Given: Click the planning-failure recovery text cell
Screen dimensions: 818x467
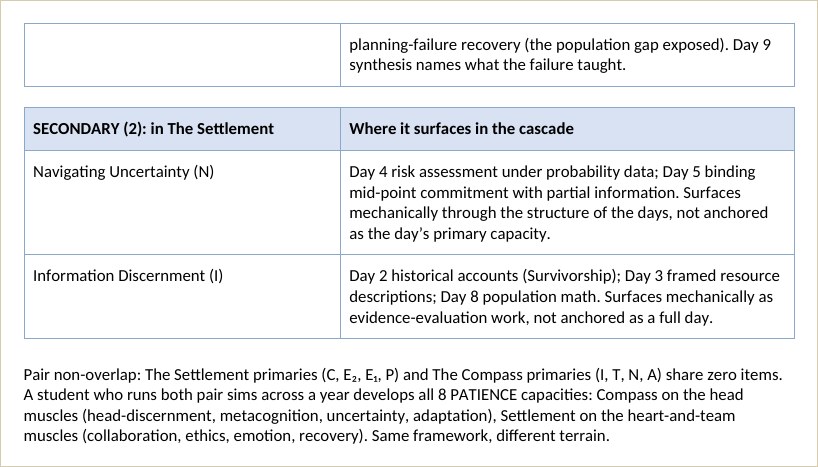Looking at the screenshot, I should pos(567,55).
